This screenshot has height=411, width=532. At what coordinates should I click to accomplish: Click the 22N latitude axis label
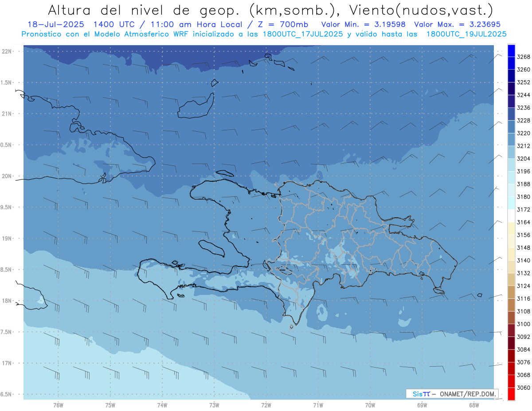(6, 51)
